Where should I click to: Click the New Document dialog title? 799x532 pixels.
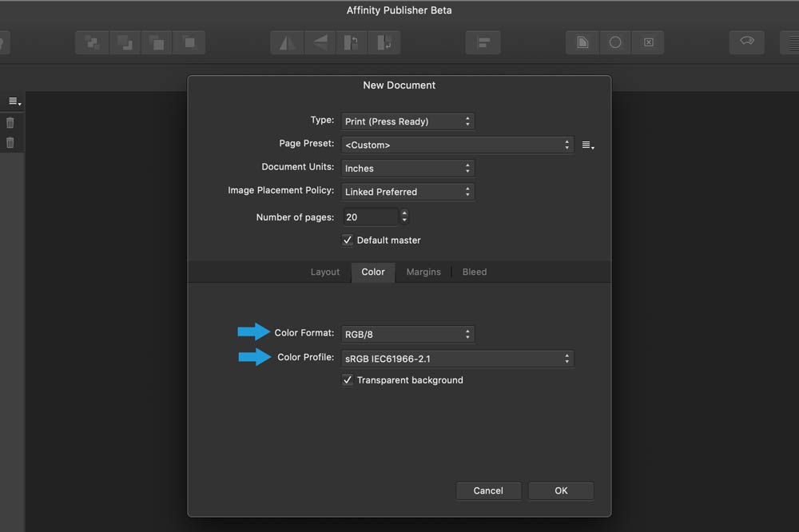(399, 85)
